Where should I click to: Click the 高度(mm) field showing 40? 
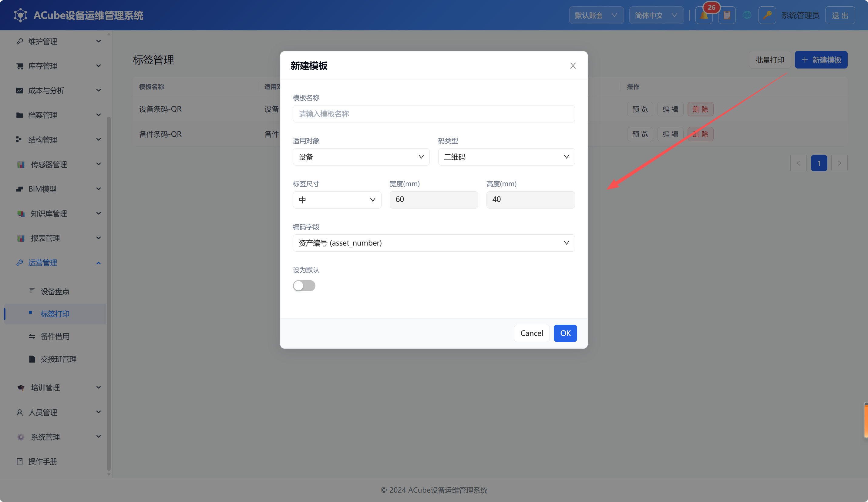[530, 200]
